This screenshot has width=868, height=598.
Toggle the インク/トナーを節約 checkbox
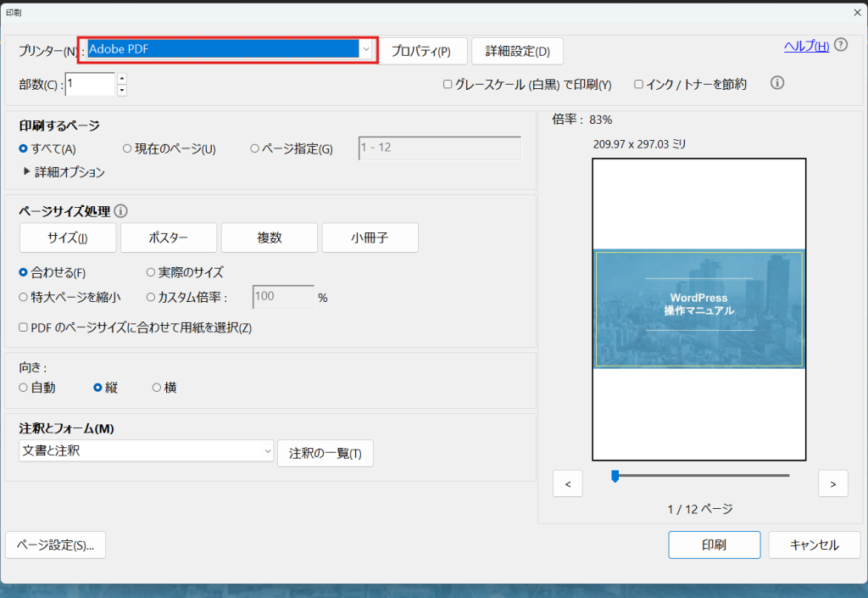pyautogui.click(x=638, y=85)
